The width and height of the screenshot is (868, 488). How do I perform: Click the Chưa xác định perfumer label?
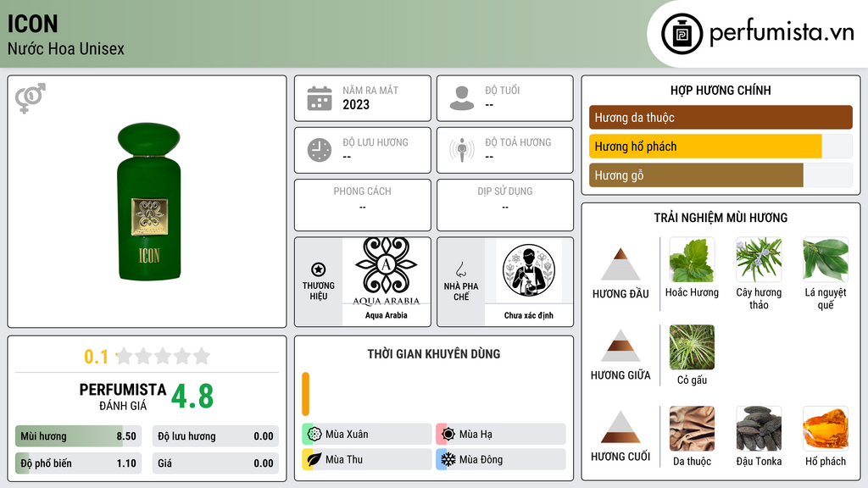coord(529,315)
